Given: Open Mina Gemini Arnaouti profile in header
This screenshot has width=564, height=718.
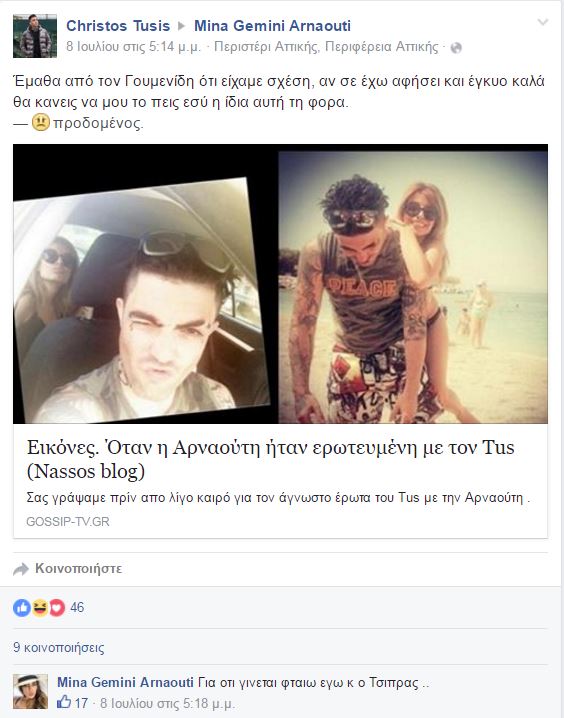Looking at the screenshot, I should click(272, 26).
